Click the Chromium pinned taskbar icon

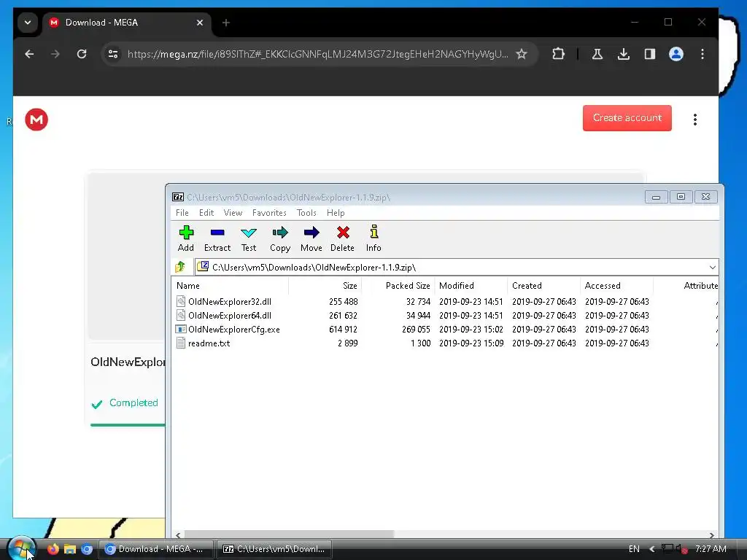[87, 549]
